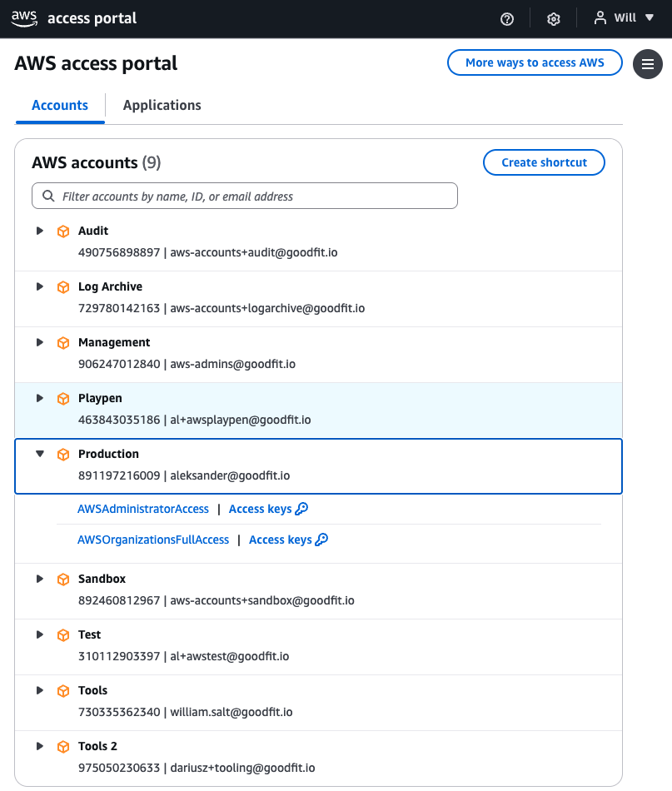
Task: Switch to the Applications tab
Action: point(162,106)
